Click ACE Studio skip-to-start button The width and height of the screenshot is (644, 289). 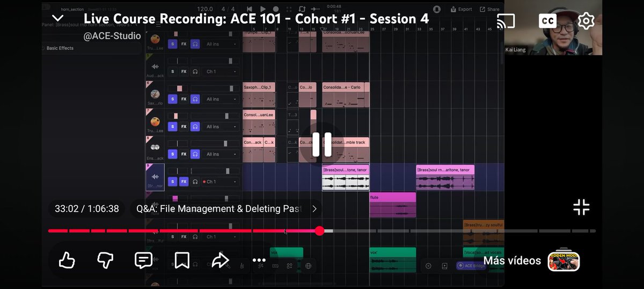point(250,9)
